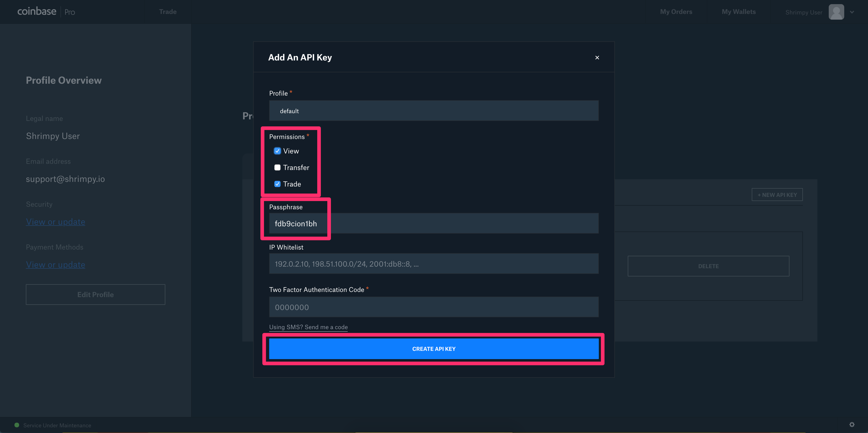Click CREATE API KEY button
Viewport: 868px width, 433px height.
tap(434, 348)
